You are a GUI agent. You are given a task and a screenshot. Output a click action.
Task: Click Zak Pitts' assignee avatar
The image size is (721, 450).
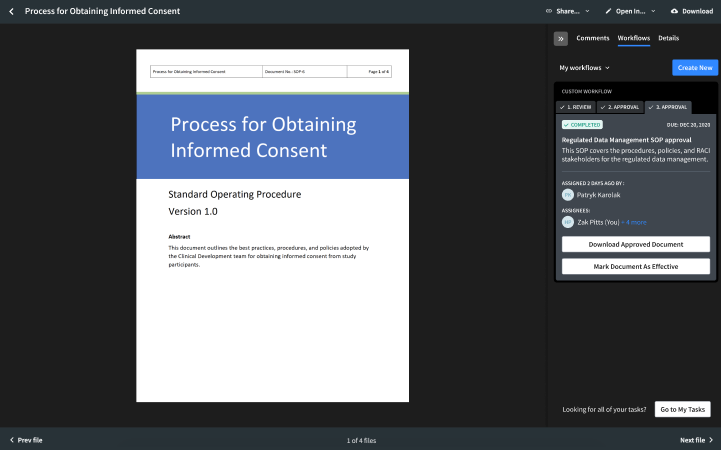coord(568,222)
